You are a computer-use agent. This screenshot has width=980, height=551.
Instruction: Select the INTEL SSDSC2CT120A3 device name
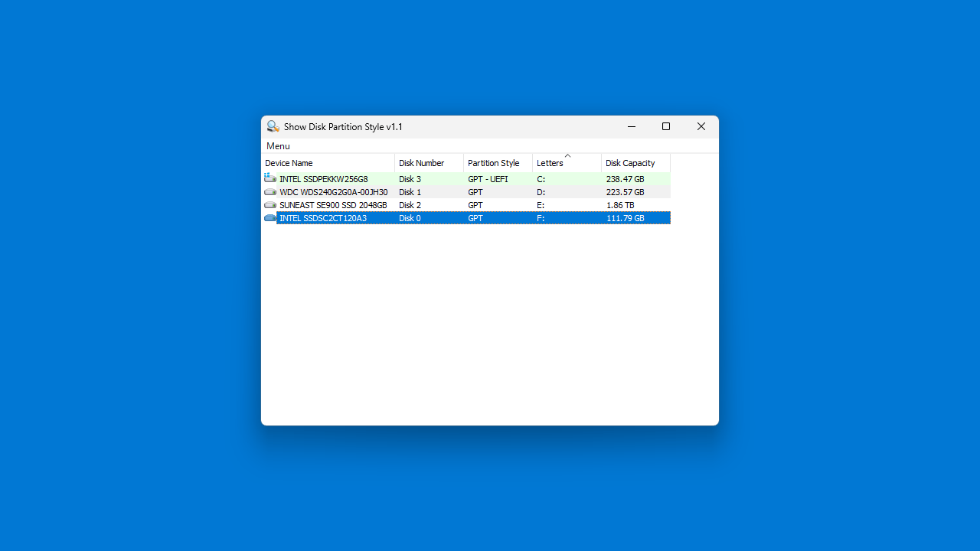[323, 218]
